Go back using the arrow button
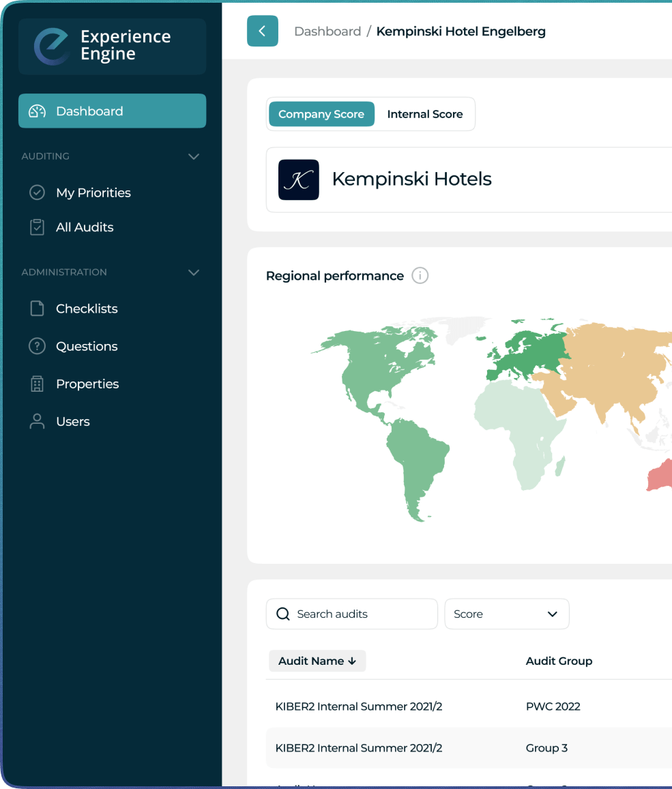 point(262,31)
